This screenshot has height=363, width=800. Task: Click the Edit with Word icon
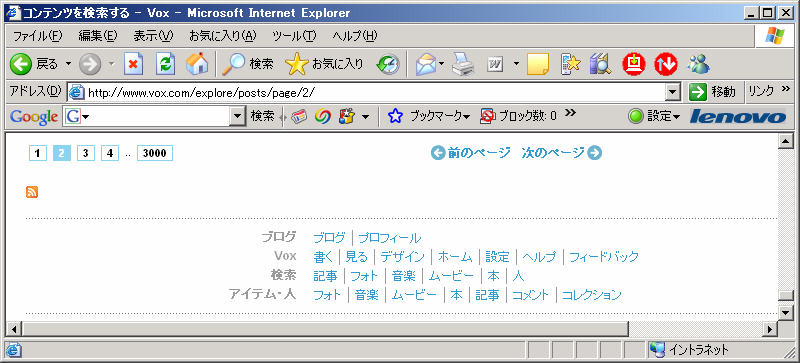(x=495, y=64)
